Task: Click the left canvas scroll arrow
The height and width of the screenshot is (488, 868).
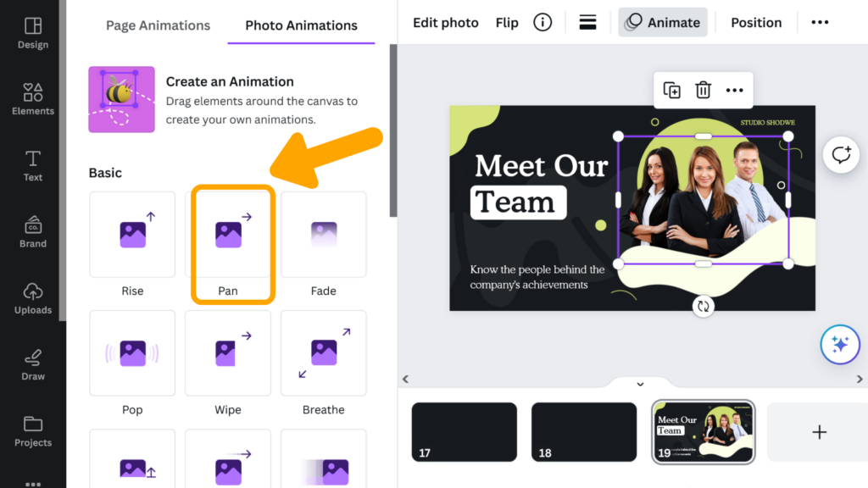Action: point(406,379)
